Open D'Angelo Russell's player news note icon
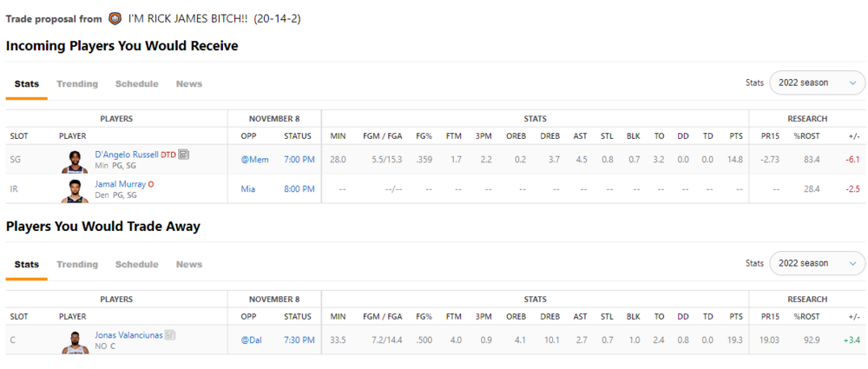 click(184, 155)
